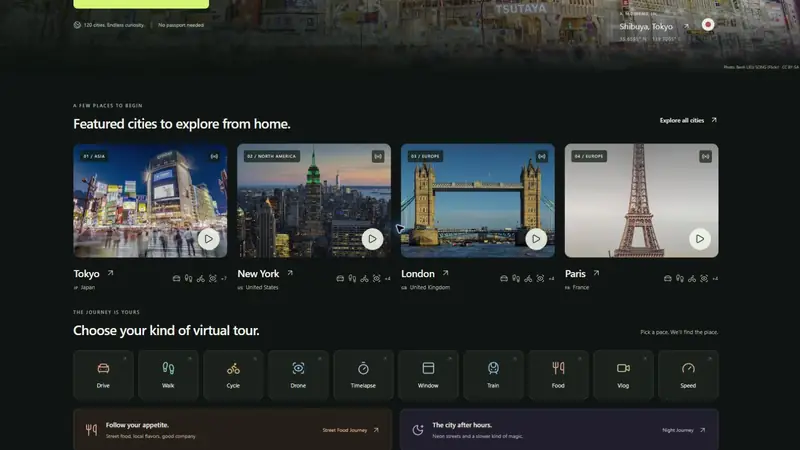Click the red record dot button
Viewport: 800px width, 450px height.
click(x=708, y=24)
